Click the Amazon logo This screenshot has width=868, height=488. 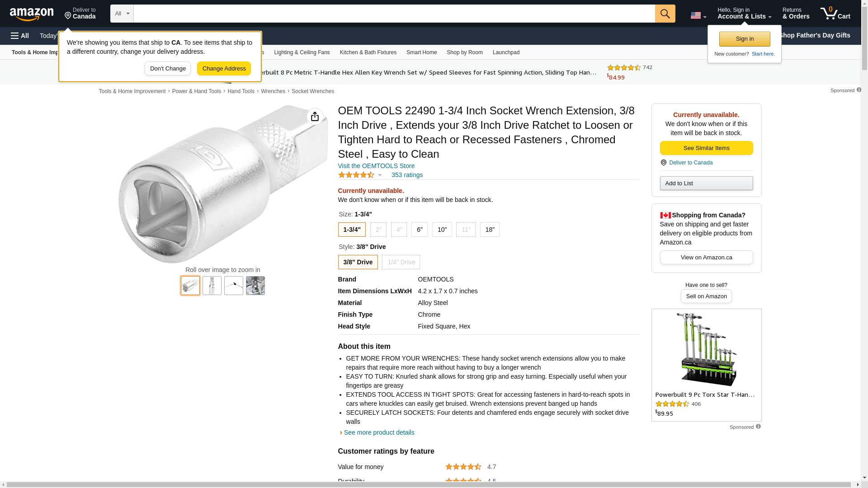tap(32, 14)
